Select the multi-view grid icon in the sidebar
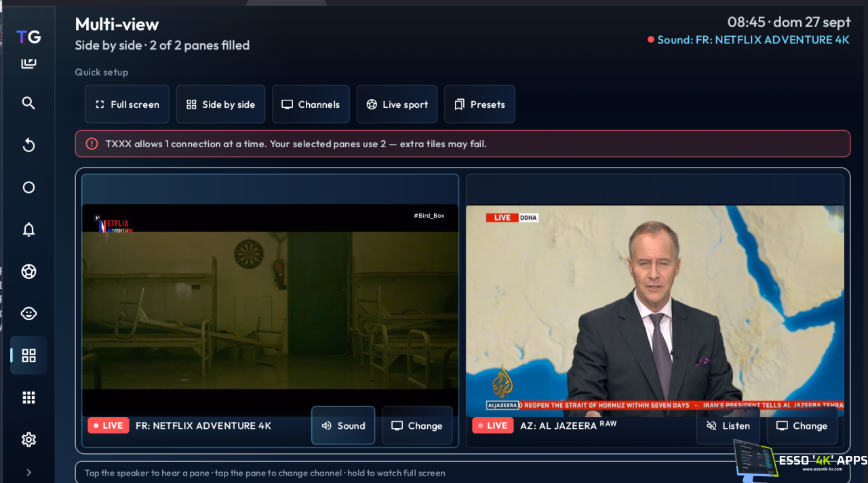Viewport: 868px width, 483px height. pos(28,355)
